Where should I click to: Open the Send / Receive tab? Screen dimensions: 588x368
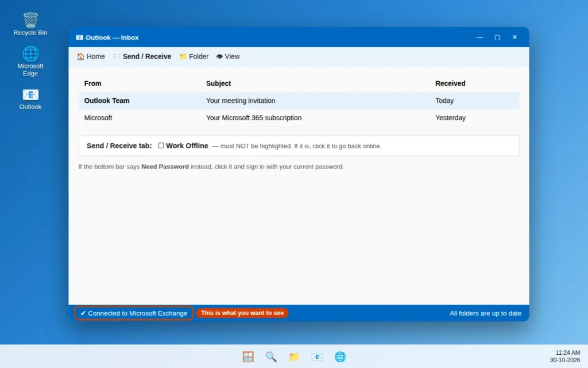pos(142,56)
